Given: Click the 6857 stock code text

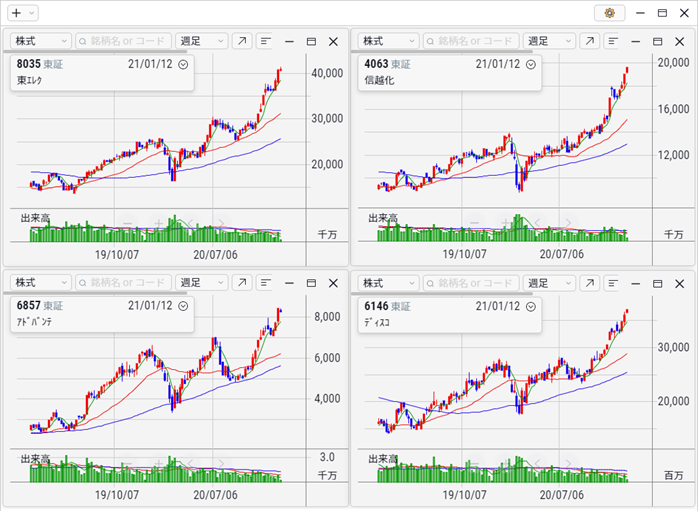Looking at the screenshot, I should (28, 306).
